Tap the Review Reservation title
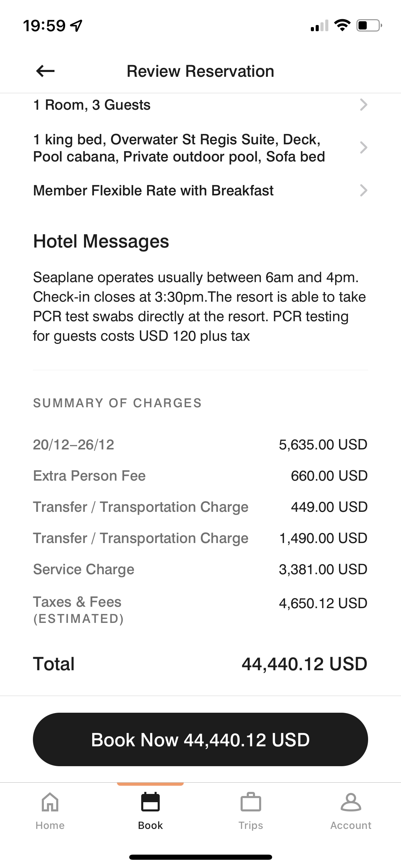The width and height of the screenshot is (401, 868). (x=200, y=71)
